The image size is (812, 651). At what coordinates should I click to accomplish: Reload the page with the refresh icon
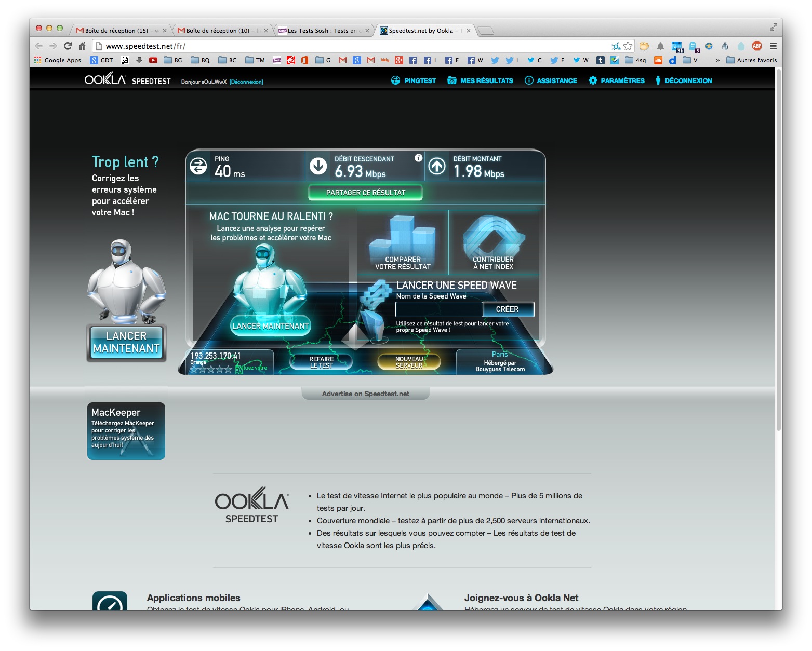click(68, 46)
